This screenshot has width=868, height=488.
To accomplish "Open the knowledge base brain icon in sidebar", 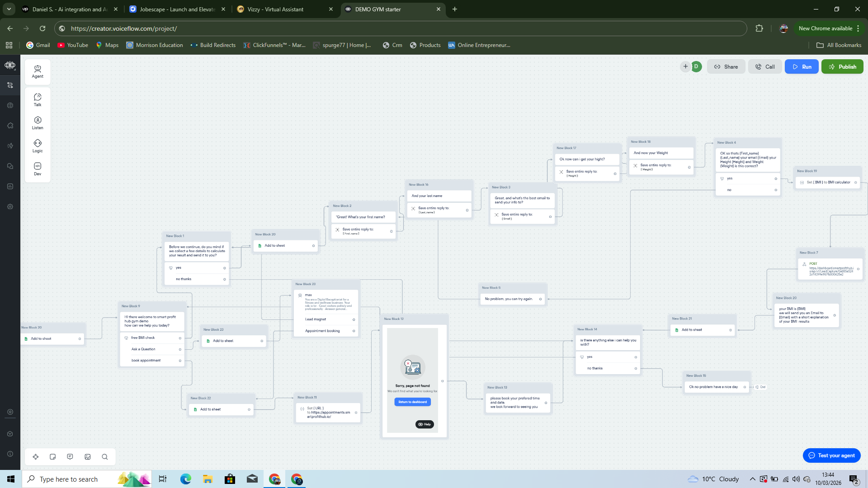I will pyautogui.click(x=10, y=105).
